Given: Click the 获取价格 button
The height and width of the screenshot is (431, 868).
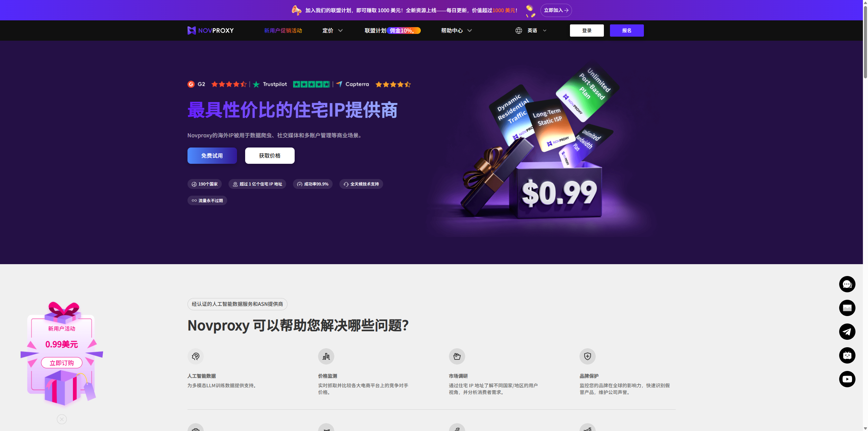Looking at the screenshot, I should [x=270, y=155].
